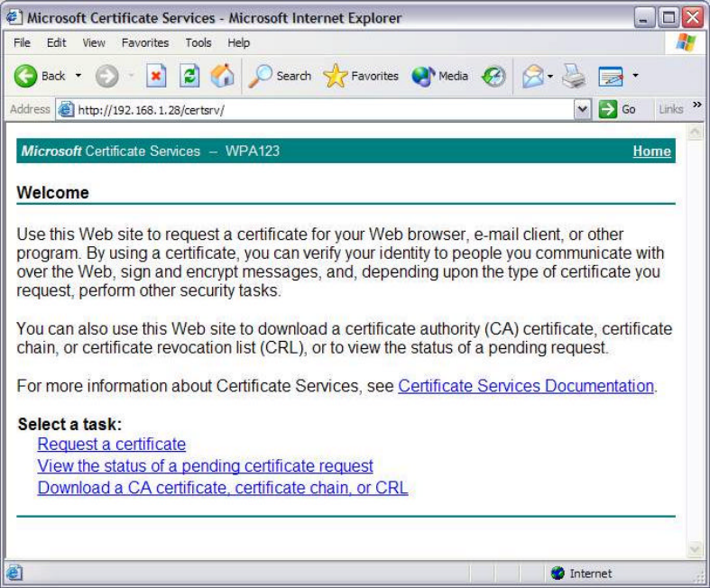Viewport: 710px width, 588px height.
Task: Close the Internet Explorer window
Action: coord(693,18)
